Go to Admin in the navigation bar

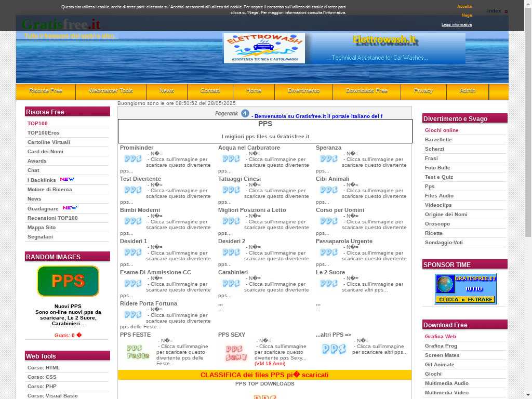click(468, 91)
